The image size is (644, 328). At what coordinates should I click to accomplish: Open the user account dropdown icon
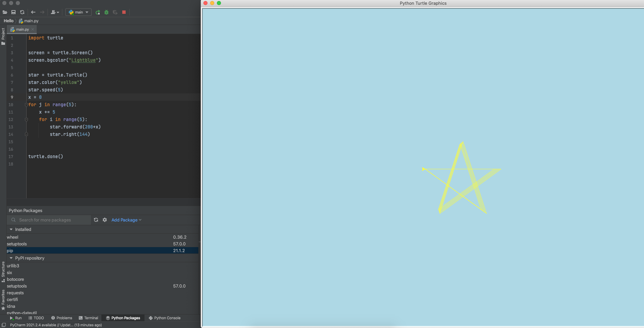55,12
